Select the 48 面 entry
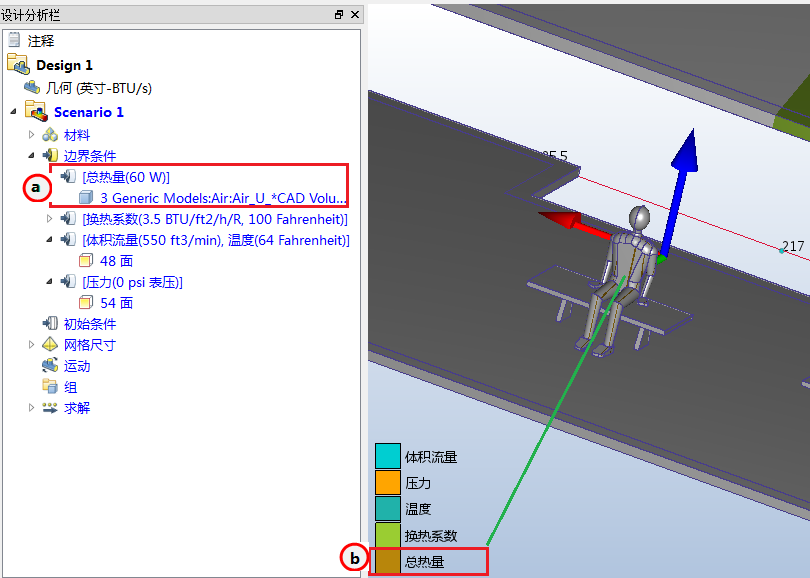The image size is (810, 578). [x=116, y=261]
